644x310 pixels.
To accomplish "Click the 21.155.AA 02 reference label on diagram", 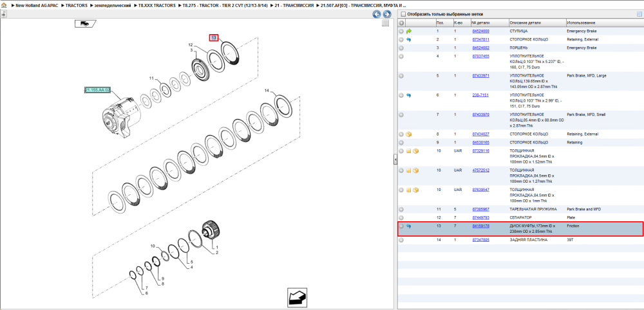I will [x=97, y=89].
